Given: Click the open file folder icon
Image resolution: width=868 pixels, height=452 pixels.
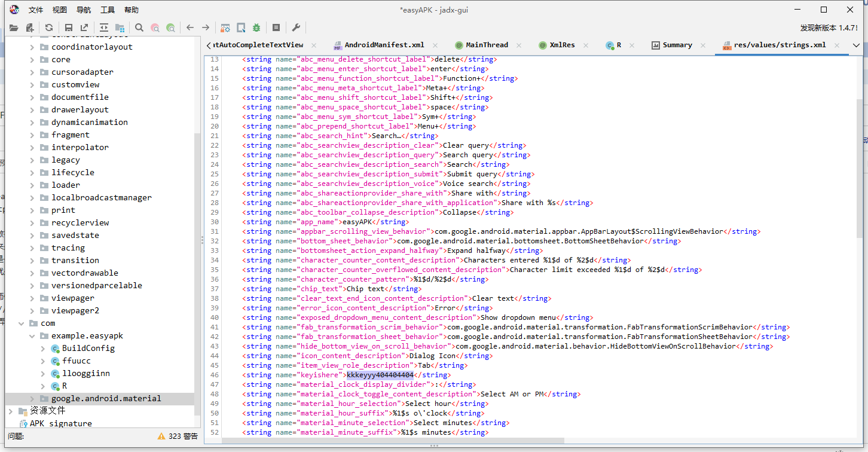Looking at the screenshot, I should 14,28.
